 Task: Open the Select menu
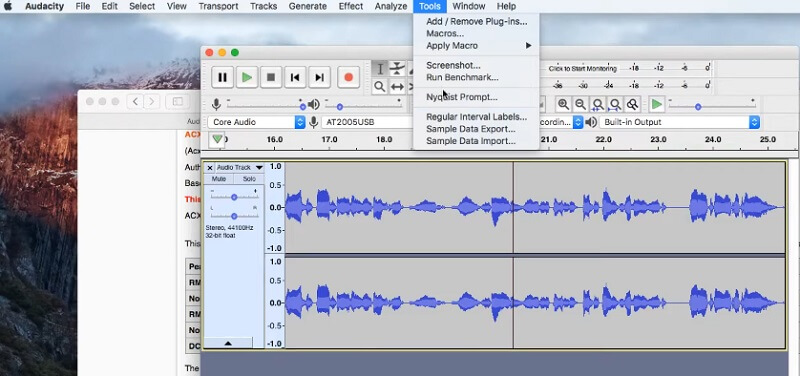[142, 6]
